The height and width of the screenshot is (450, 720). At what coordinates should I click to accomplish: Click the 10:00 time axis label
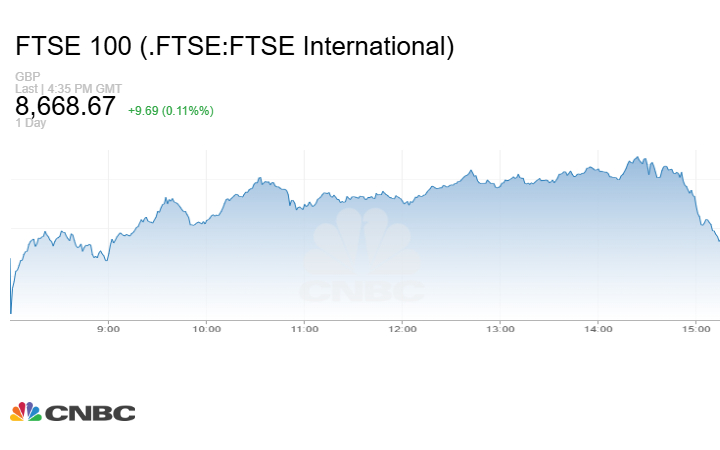point(206,328)
